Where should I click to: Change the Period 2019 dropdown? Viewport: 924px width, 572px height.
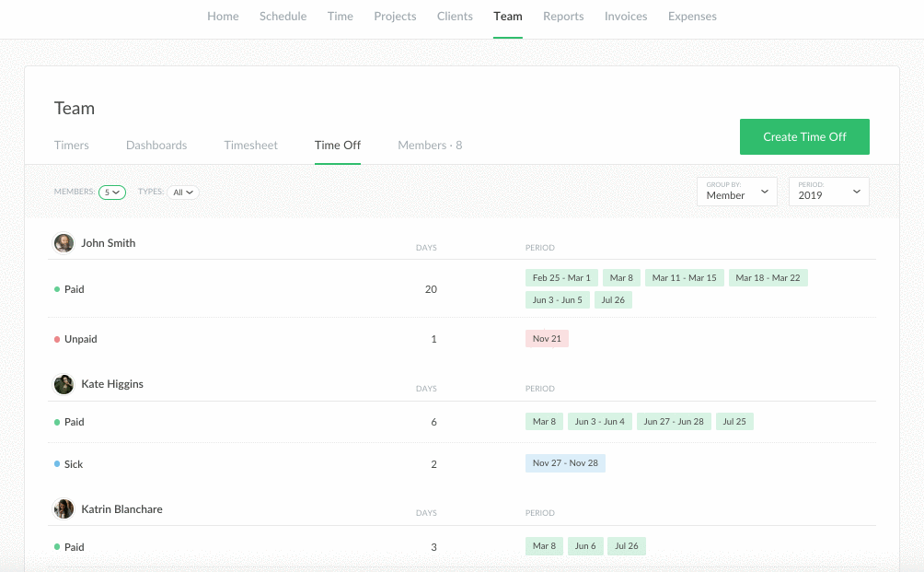point(828,192)
